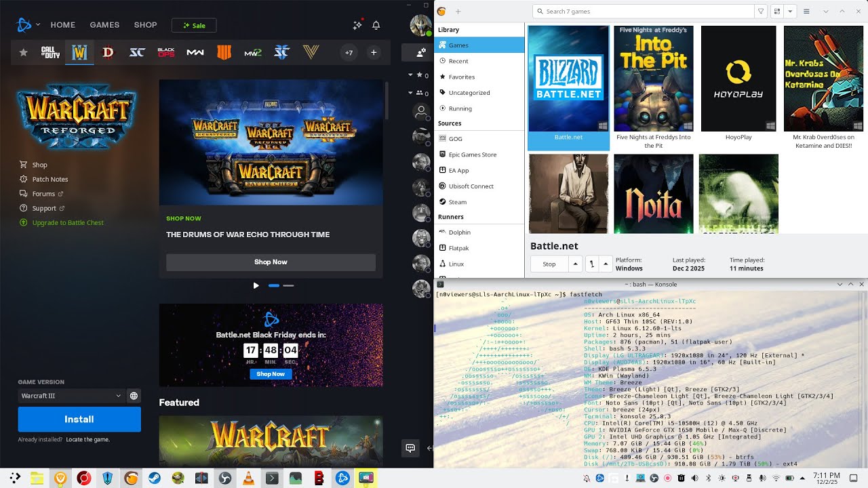Open the Battle.net chat bubble icon
Viewport: 868px width, 488px height.
(410, 448)
